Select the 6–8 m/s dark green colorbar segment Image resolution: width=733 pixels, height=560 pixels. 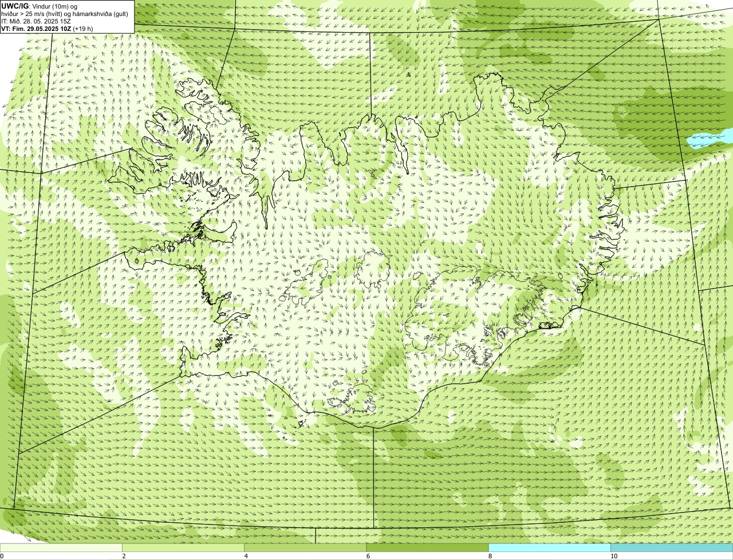click(427, 548)
